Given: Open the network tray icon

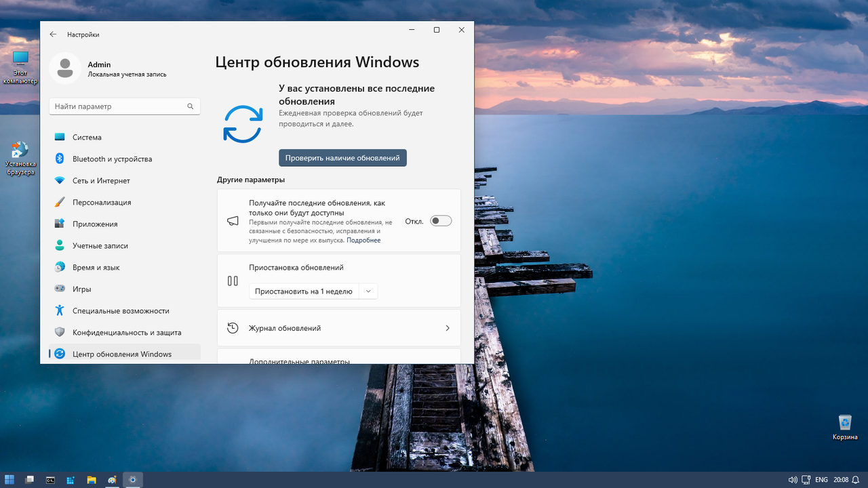Looking at the screenshot, I should click(806, 480).
